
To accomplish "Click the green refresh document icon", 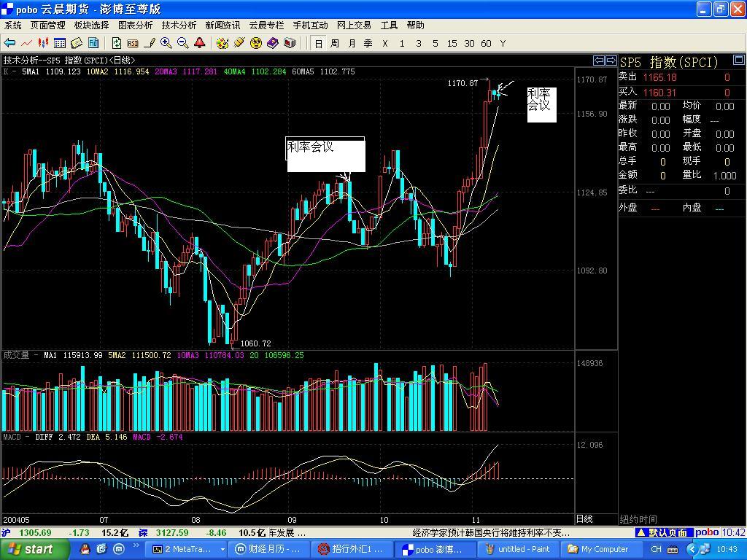I will point(117,43).
